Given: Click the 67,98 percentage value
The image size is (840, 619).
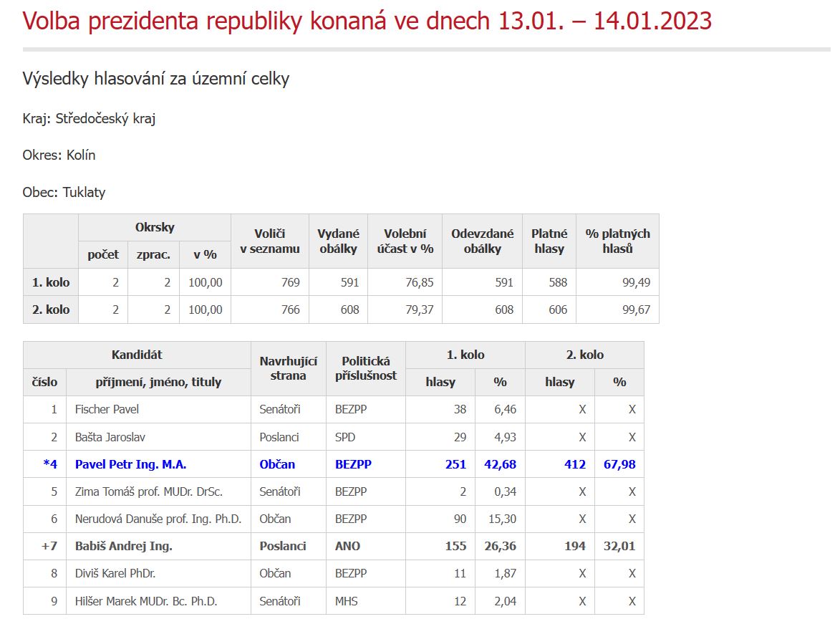Looking at the screenshot, I should (619, 465).
